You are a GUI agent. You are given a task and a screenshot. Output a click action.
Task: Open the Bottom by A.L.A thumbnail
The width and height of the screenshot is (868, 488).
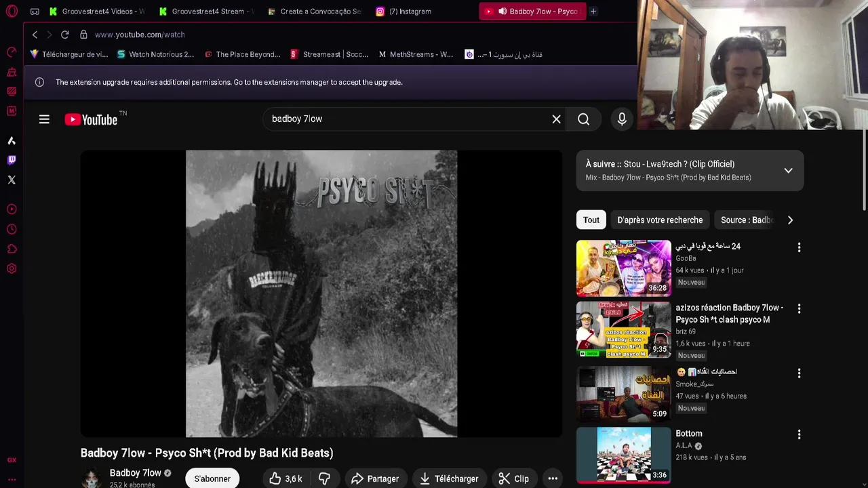click(x=624, y=455)
